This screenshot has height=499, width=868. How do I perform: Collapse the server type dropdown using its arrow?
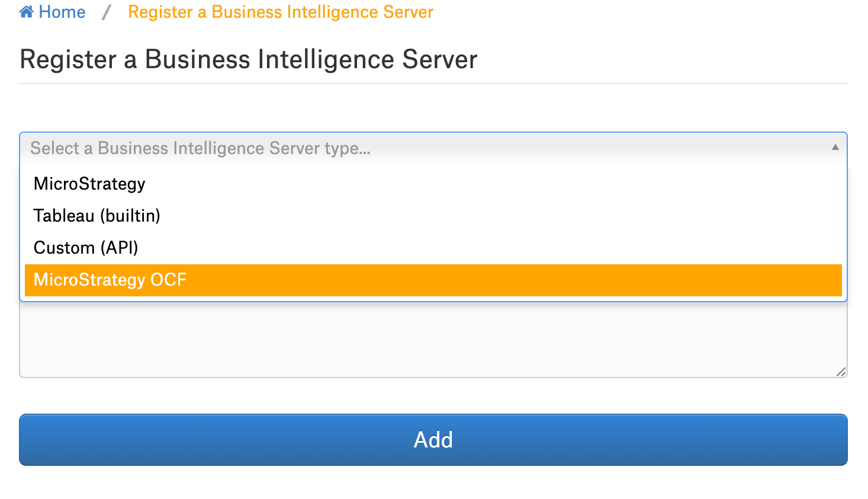(835, 147)
